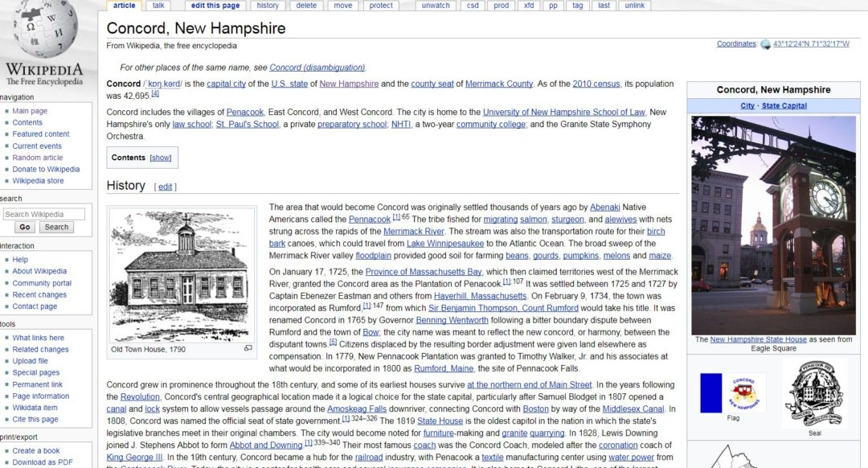Open the Concord flag image
This screenshot has height=468, width=868.
coord(733,392)
